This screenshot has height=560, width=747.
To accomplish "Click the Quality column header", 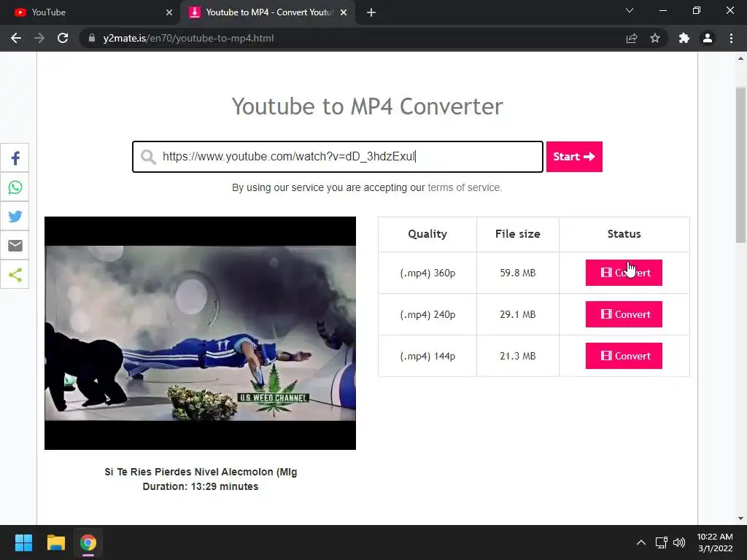I will 427,234.
